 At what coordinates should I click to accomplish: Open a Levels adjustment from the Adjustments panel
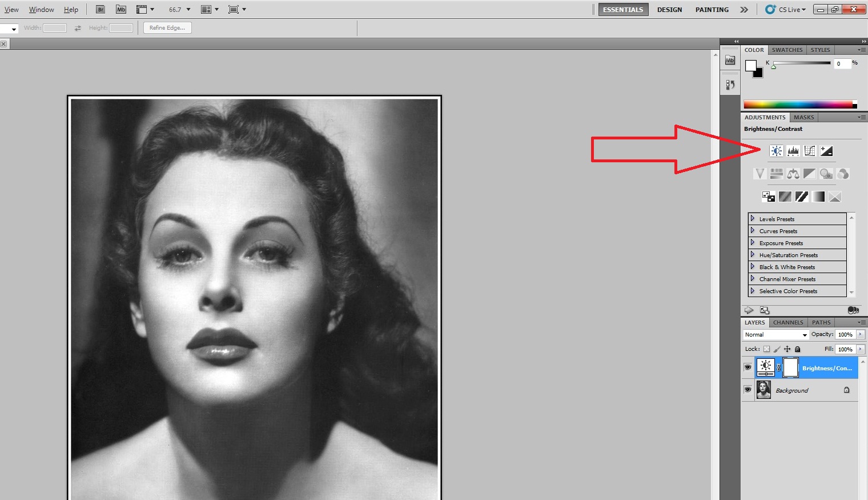tap(793, 150)
